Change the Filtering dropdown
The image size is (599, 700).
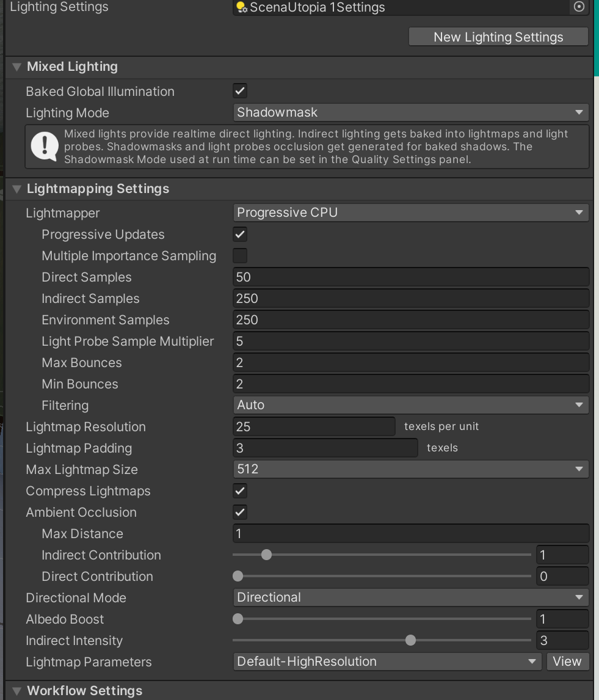(x=410, y=405)
